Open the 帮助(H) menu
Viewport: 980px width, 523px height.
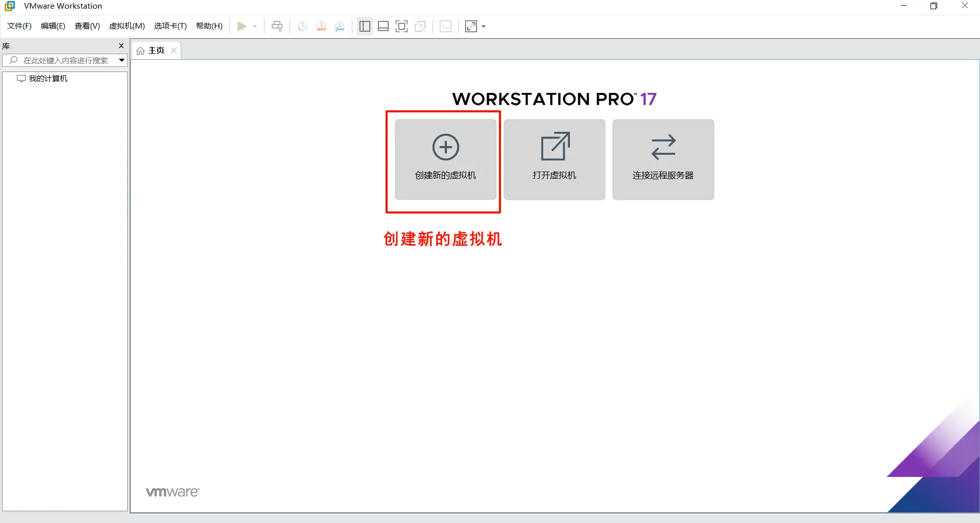209,26
